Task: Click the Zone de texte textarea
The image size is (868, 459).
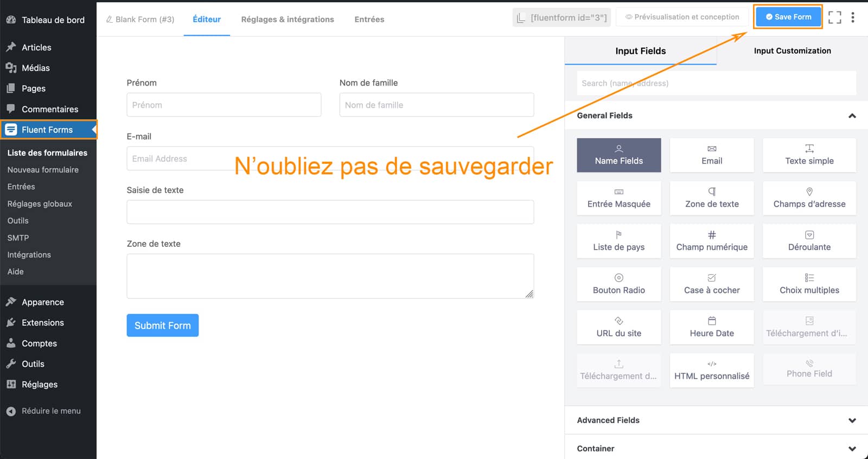Action: pos(330,276)
